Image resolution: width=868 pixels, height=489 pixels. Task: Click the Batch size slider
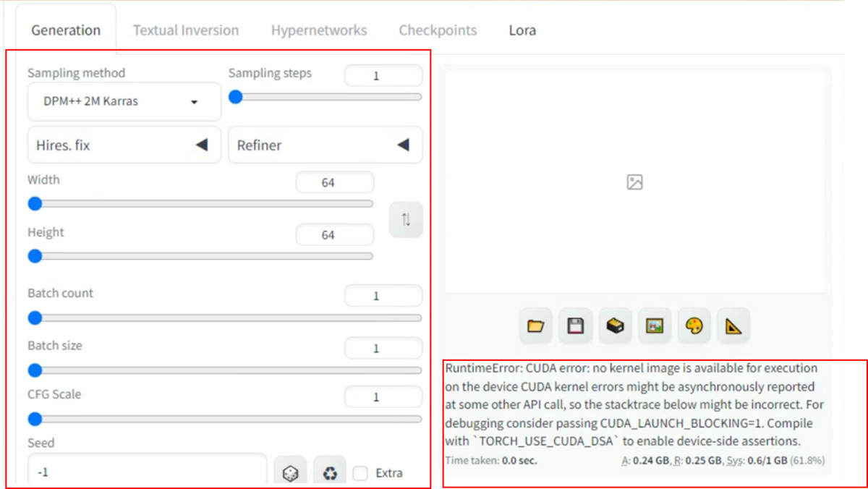(x=224, y=370)
